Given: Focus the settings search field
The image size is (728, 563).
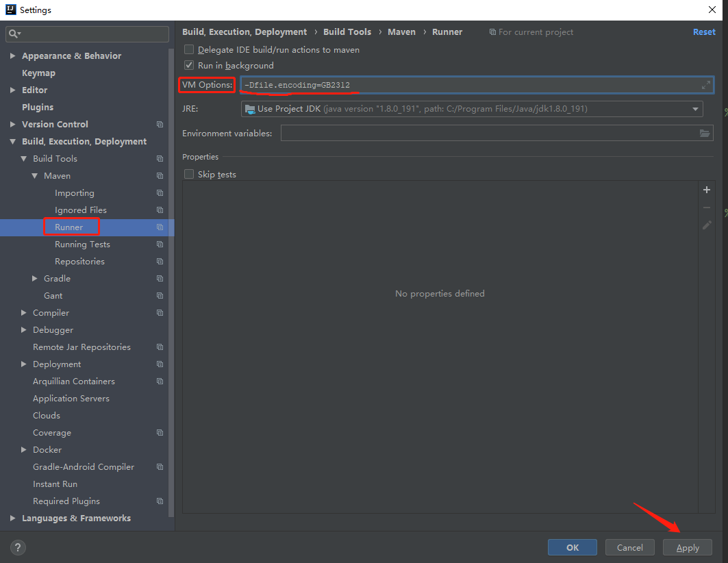Looking at the screenshot, I should 87,34.
